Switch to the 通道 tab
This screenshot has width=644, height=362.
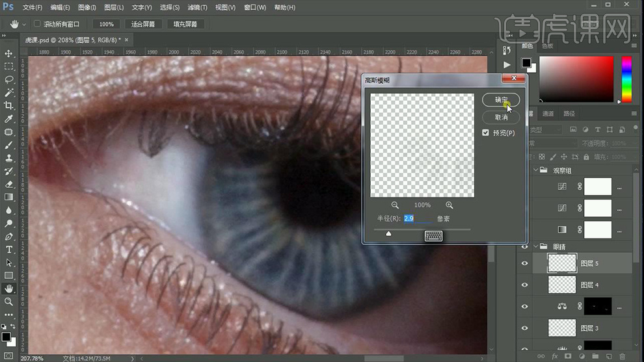coord(548,114)
